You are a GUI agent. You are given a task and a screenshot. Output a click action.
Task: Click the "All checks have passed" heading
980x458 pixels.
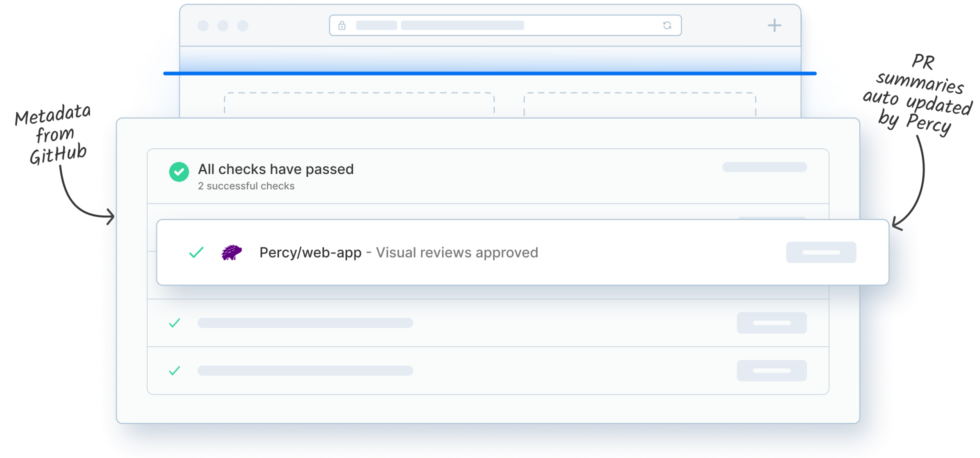(x=275, y=169)
